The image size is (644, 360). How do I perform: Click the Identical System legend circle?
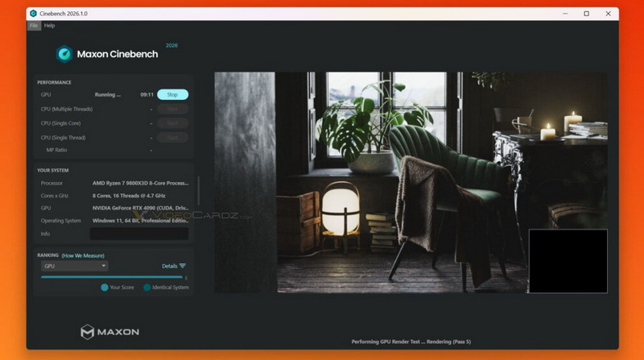point(147,288)
